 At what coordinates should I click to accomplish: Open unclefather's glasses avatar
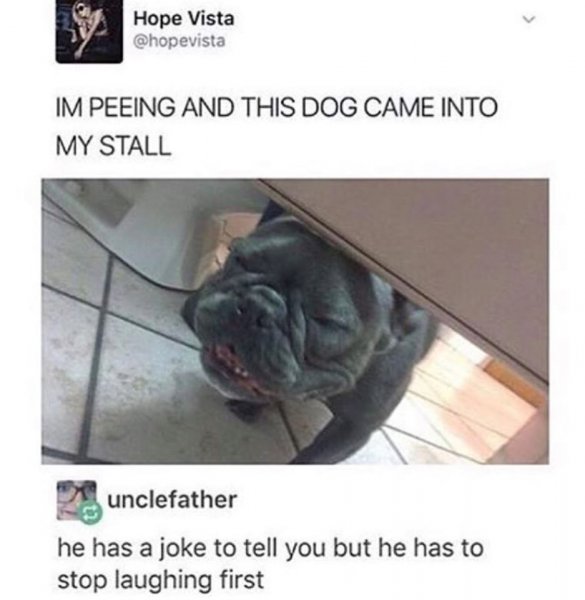(x=76, y=499)
